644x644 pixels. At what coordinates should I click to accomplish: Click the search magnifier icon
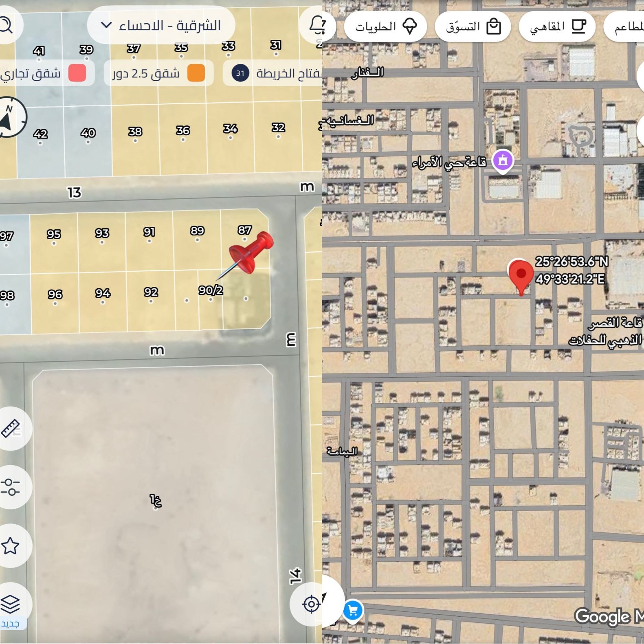[x=6, y=25]
